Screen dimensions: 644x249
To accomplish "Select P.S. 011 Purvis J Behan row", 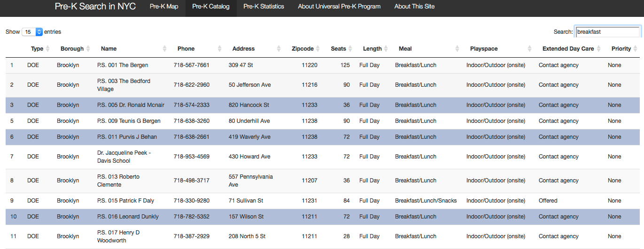I will point(322,137).
